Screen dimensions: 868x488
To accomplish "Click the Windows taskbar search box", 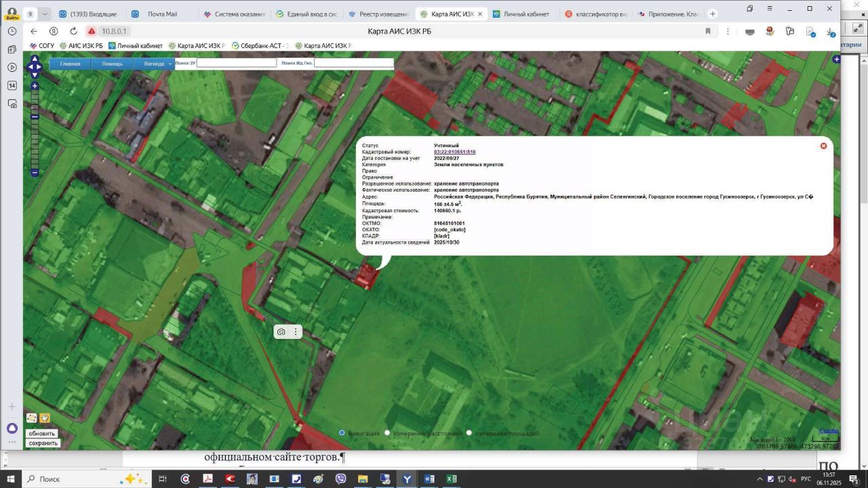I will click(87, 479).
